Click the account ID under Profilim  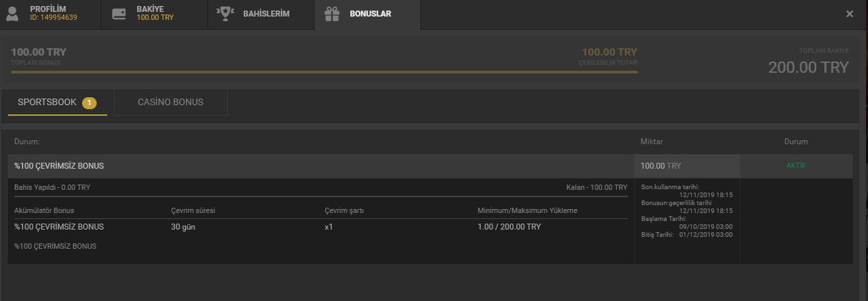click(54, 18)
